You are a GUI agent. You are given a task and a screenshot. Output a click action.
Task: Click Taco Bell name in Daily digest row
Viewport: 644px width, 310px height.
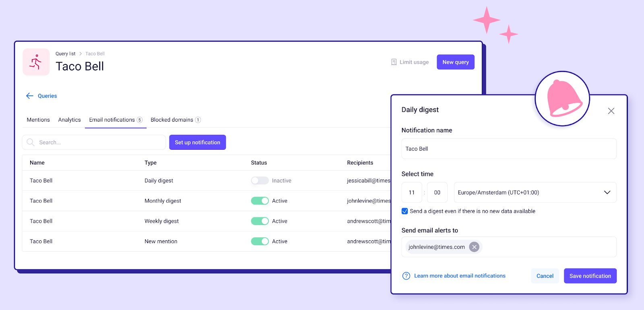point(41,180)
